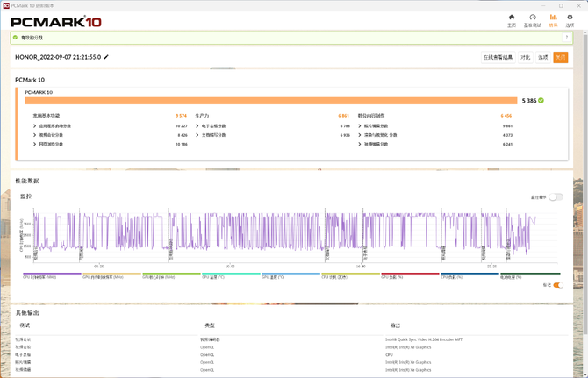Expand the spreadsheet score row
This screenshot has width=588, height=378.
[x=197, y=125]
